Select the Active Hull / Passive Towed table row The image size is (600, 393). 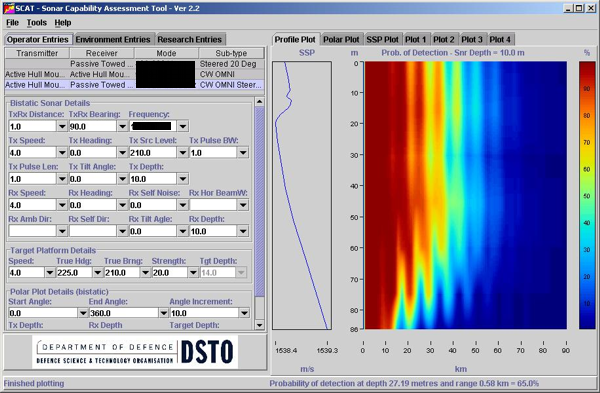tap(134, 85)
